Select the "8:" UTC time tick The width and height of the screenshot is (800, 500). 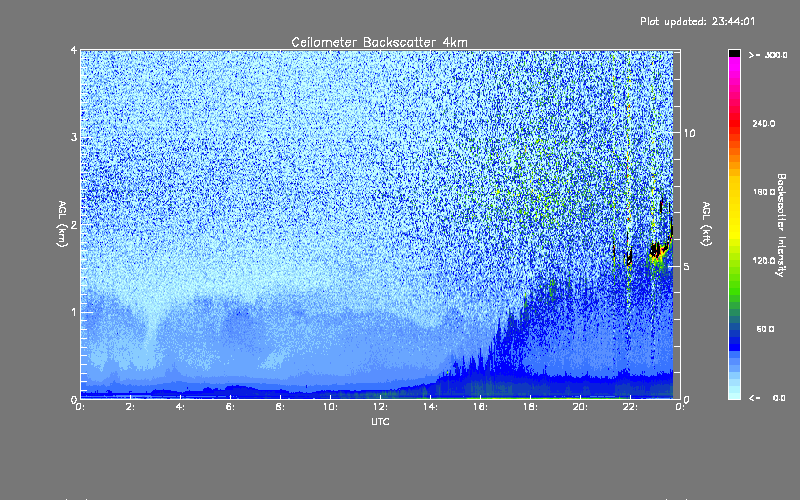coord(280,407)
